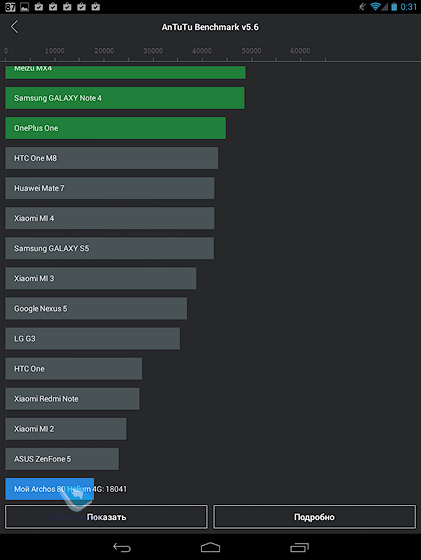Select the Мой Archos 80 Helium result bar
Image resolution: width=421 pixels, height=560 pixels.
50,489
